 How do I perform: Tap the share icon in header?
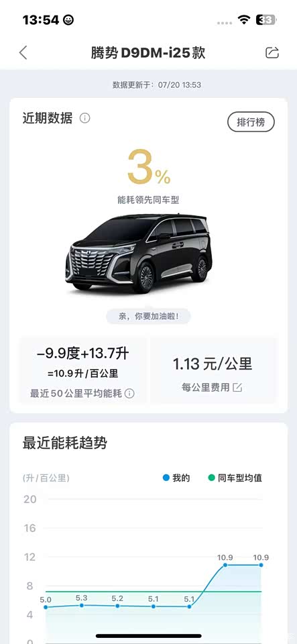(272, 52)
